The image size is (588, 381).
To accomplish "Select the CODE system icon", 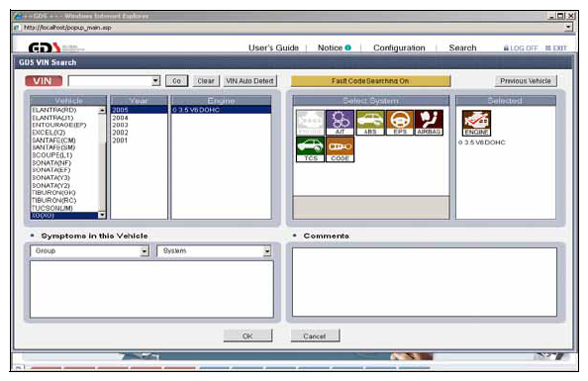I will point(340,149).
